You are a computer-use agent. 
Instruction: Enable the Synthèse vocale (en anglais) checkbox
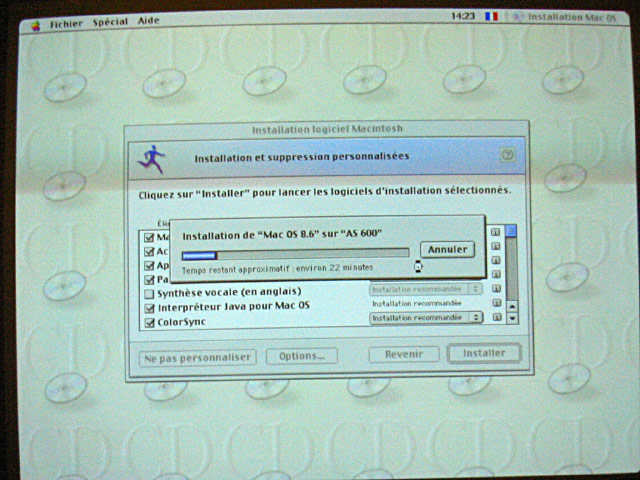pyautogui.click(x=149, y=293)
